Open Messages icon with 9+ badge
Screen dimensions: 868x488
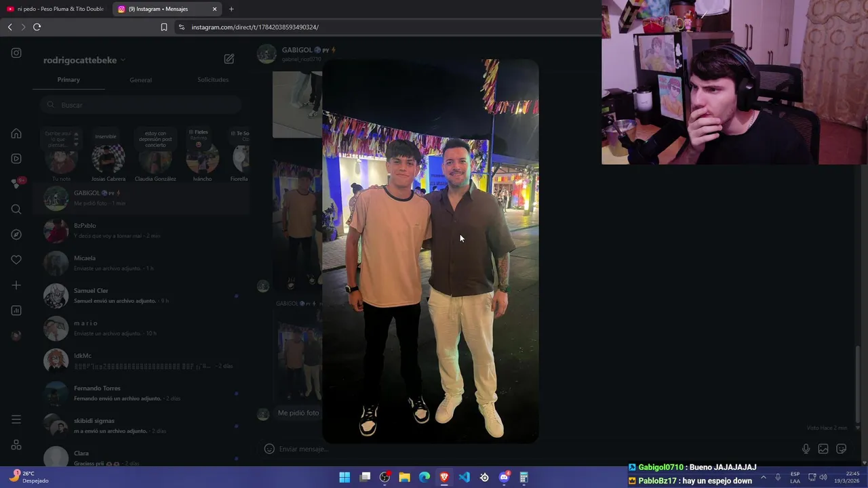tap(16, 184)
